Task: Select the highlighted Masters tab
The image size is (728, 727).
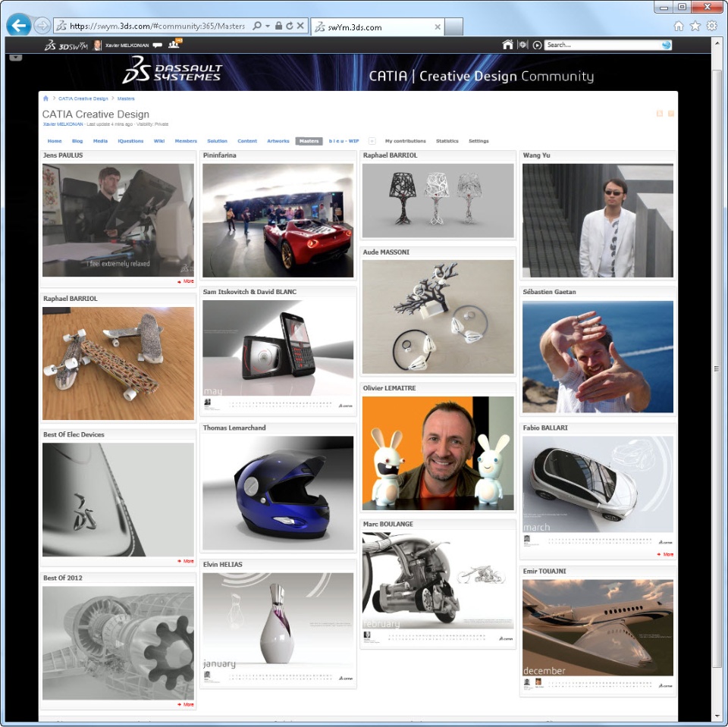Action: pyautogui.click(x=309, y=141)
